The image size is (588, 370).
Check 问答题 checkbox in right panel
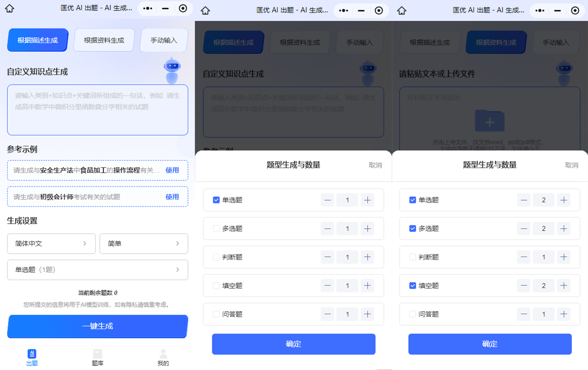coord(412,314)
